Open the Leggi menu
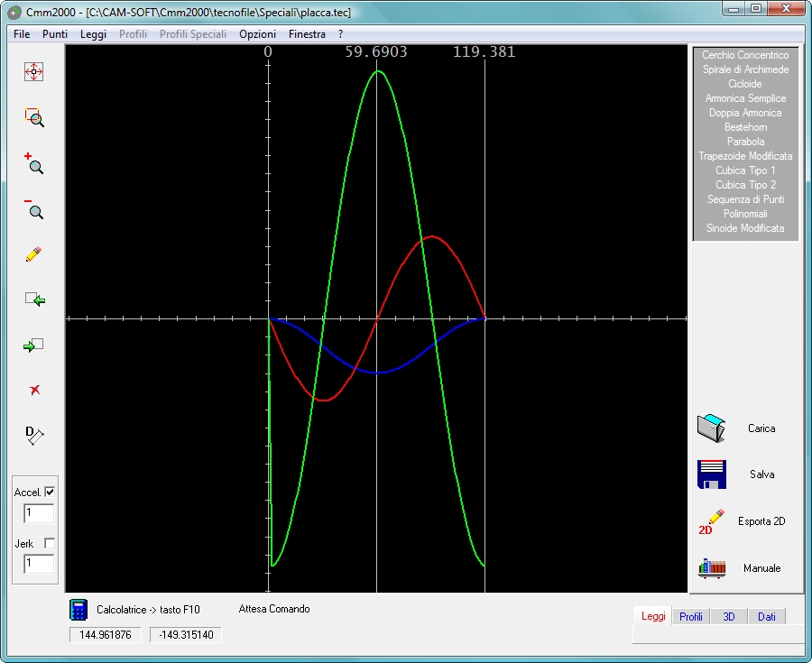The height and width of the screenshot is (663, 812). (93, 34)
